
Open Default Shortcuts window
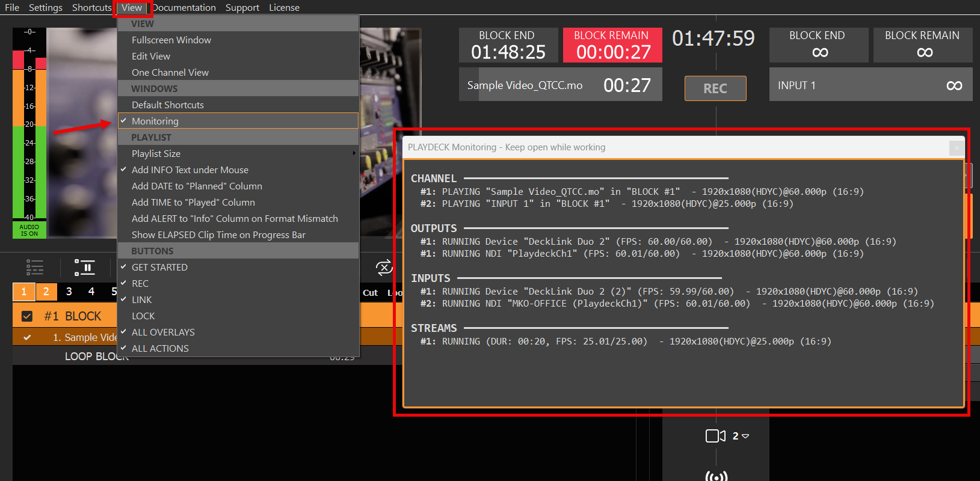pos(238,105)
